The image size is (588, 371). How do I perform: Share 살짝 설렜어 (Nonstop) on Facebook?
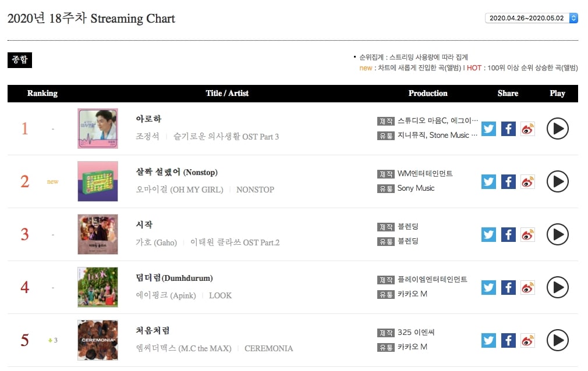click(508, 182)
